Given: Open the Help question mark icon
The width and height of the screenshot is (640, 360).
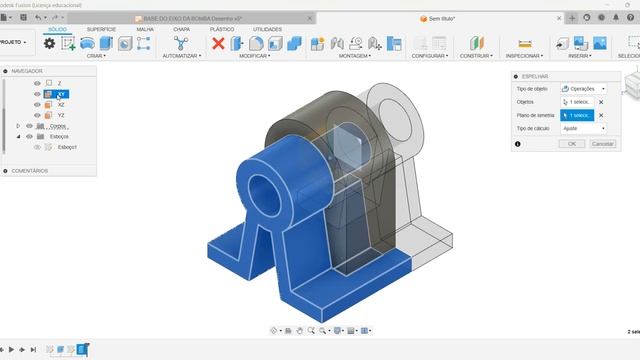Looking at the screenshot, I should tap(631, 18).
